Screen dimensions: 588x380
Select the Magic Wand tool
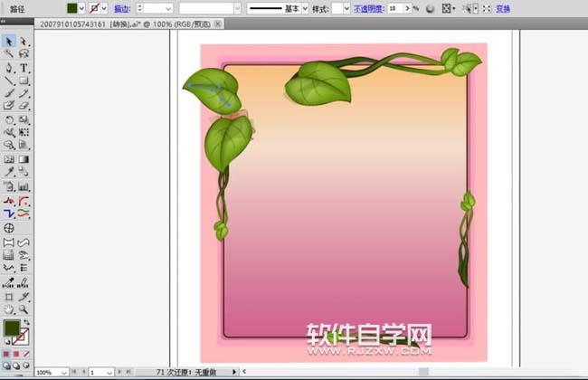[x=9, y=53]
